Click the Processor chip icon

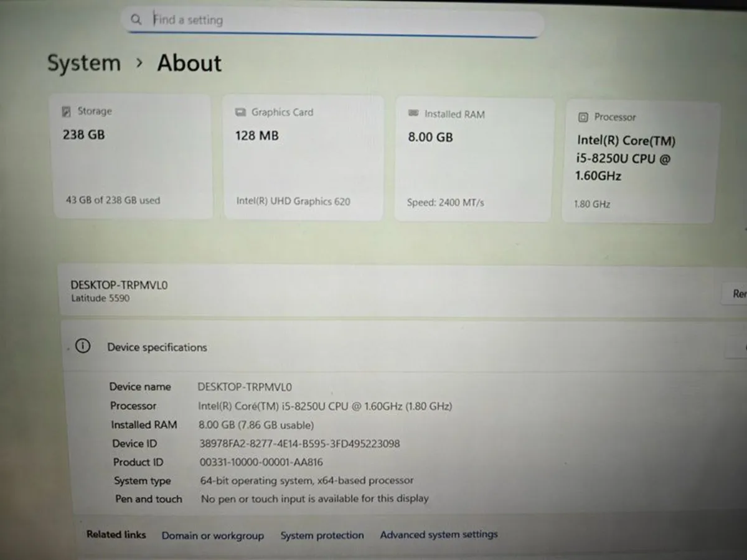point(583,117)
